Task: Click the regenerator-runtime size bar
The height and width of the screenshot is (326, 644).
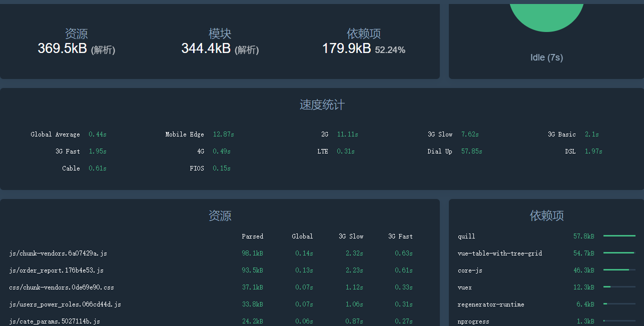Action: [619, 304]
